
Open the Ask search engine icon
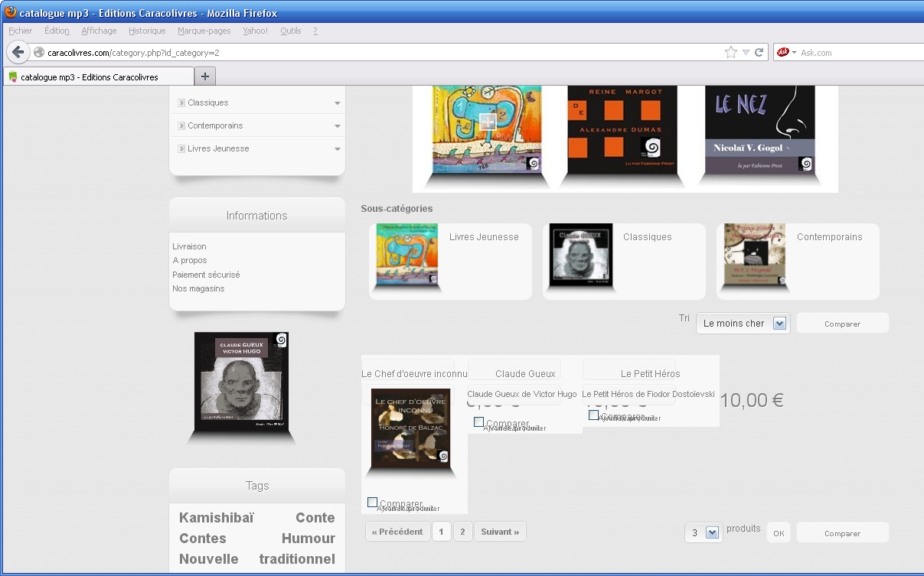(782, 52)
